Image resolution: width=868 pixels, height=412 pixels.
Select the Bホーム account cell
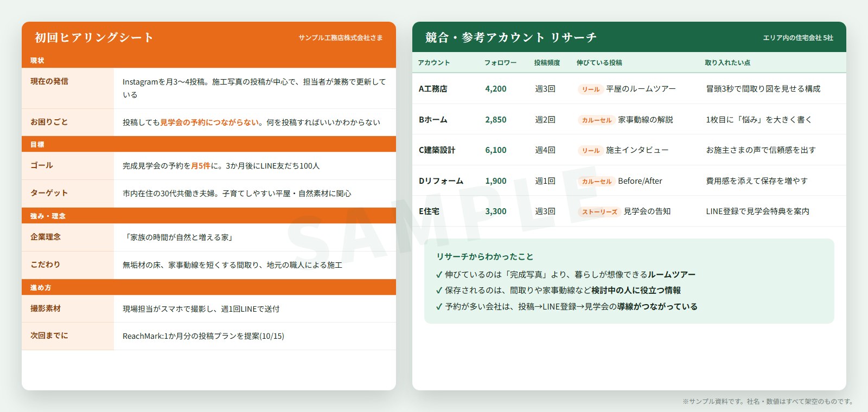tap(433, 120)
